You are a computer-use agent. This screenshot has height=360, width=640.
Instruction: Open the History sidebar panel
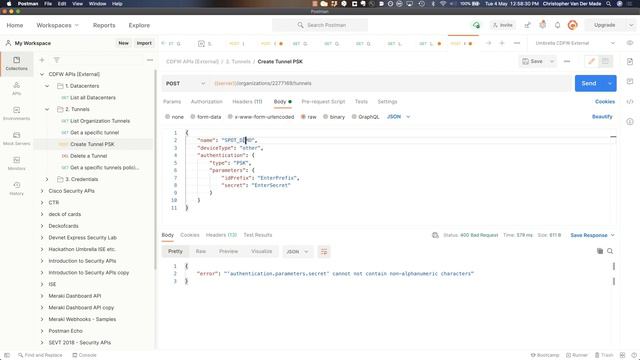[16, 189]
